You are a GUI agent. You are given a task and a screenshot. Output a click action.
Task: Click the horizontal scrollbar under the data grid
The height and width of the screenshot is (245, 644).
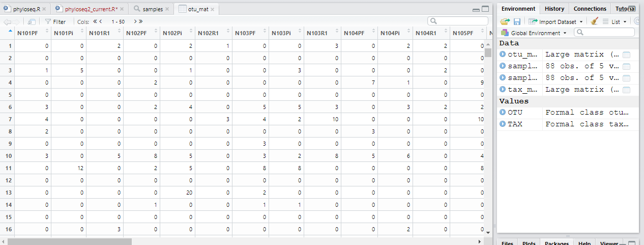tap(70, 241)
